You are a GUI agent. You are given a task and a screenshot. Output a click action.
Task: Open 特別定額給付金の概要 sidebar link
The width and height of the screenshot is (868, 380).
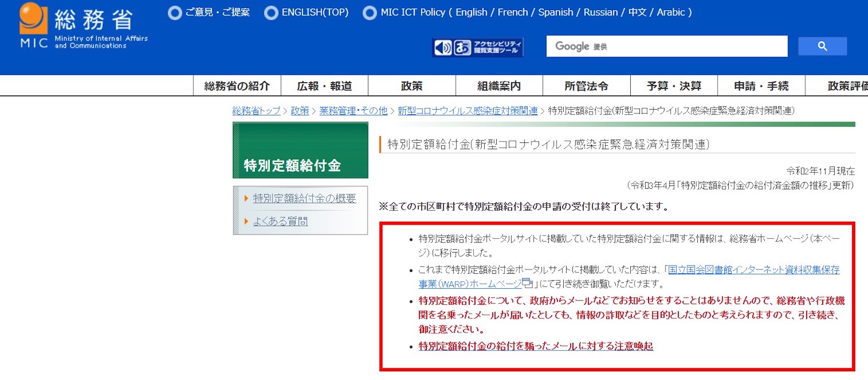point(304,198)
